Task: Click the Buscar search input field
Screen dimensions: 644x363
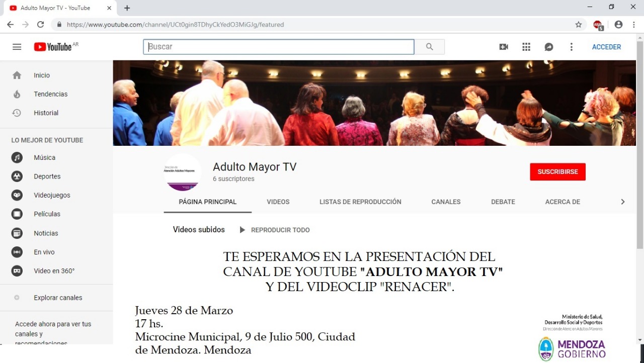Action: coord(279,47)
